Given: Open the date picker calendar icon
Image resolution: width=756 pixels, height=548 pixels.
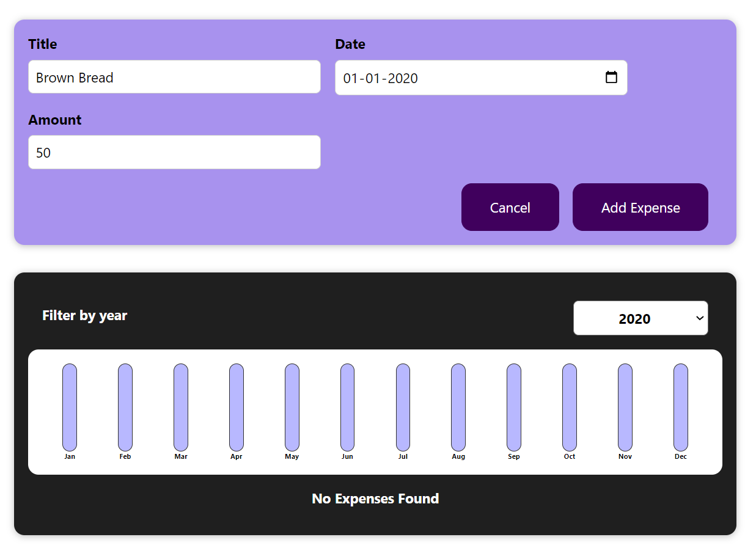Looking at the screenshot, I should (x=611, y=78).
